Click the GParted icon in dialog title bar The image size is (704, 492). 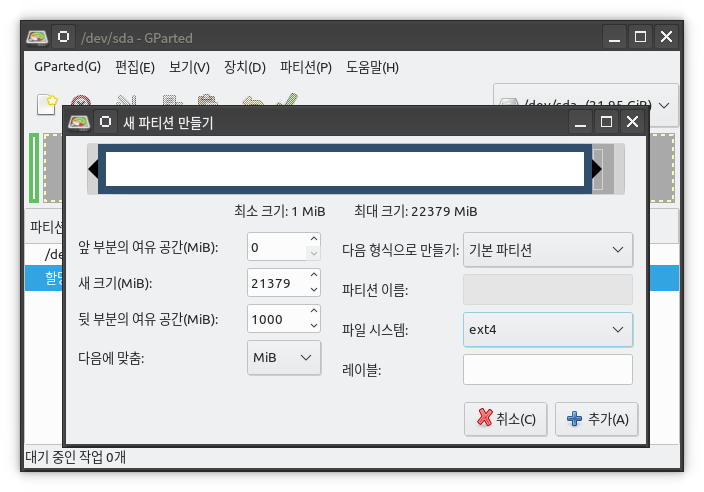79,122
